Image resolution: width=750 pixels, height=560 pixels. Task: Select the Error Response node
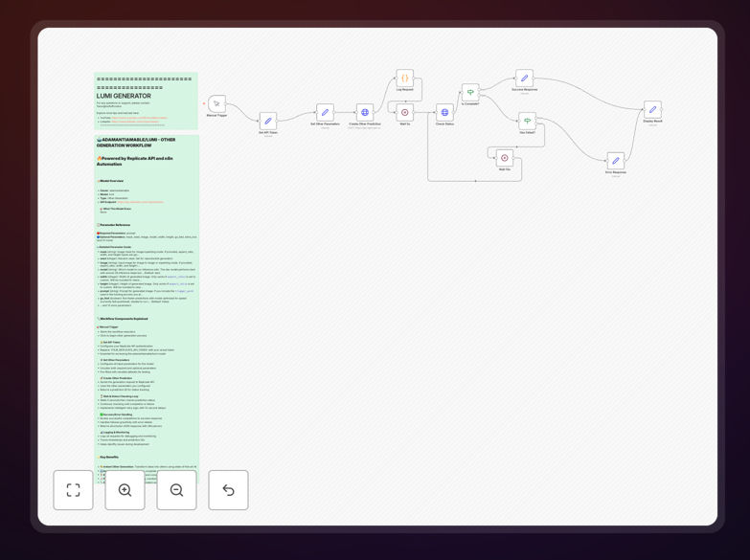tap(616, 161)
